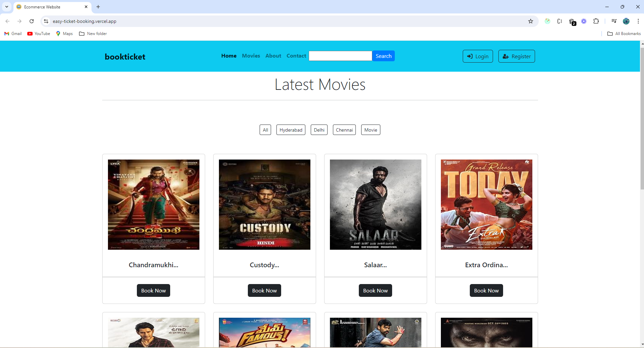Click the bookticket logo
Viewport: 644px width, 348px height.
coord(125,57)
